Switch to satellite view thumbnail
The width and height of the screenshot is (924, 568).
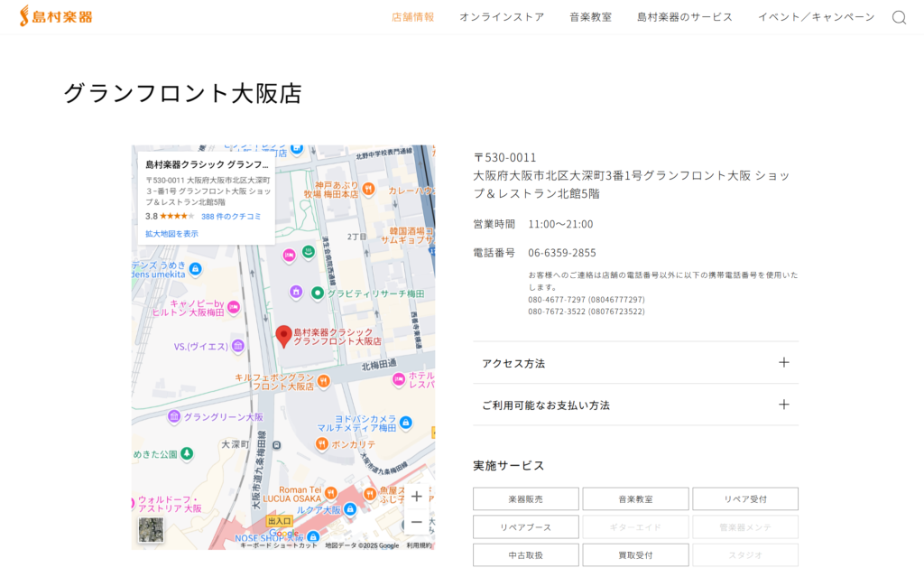pyautogui.click(x=151, y=530)
